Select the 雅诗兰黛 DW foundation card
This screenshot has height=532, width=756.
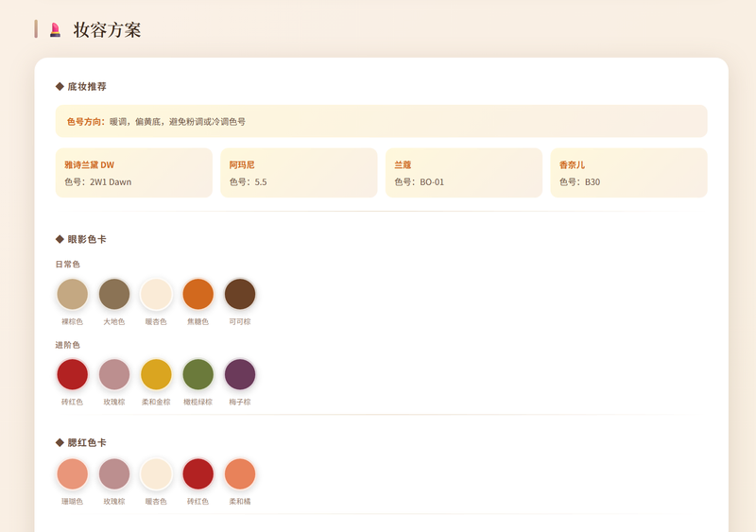click(134, 173)
